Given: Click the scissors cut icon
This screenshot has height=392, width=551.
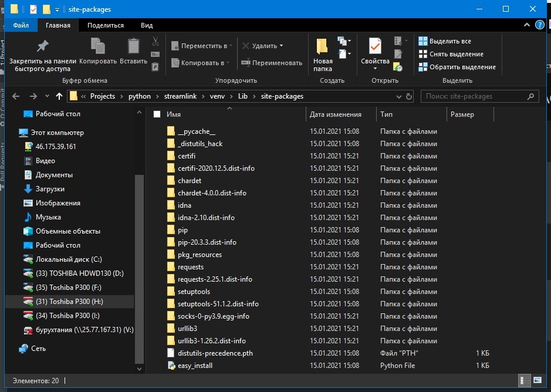Looking at the screenshot, I should coord(156,41).
